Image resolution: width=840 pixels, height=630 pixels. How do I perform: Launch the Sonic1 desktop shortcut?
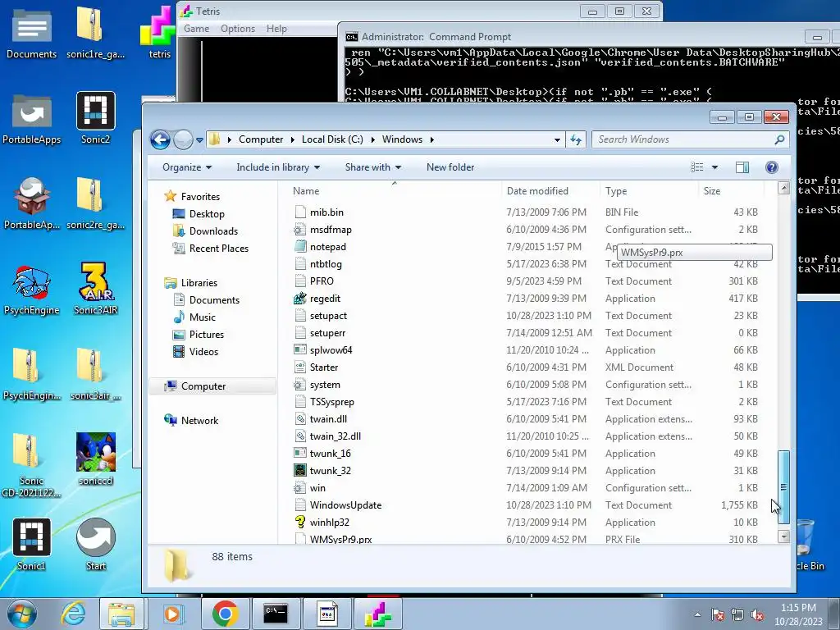[x=31, y=545]
